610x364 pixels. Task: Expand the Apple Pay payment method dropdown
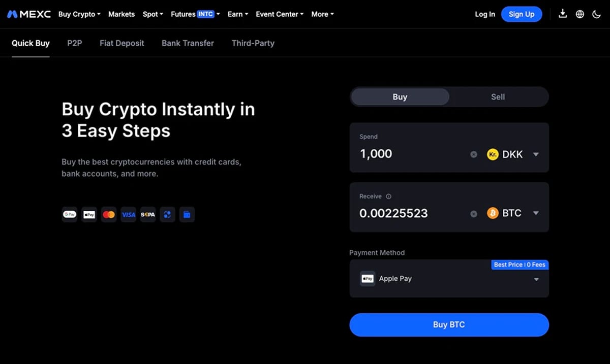[449, 279]
